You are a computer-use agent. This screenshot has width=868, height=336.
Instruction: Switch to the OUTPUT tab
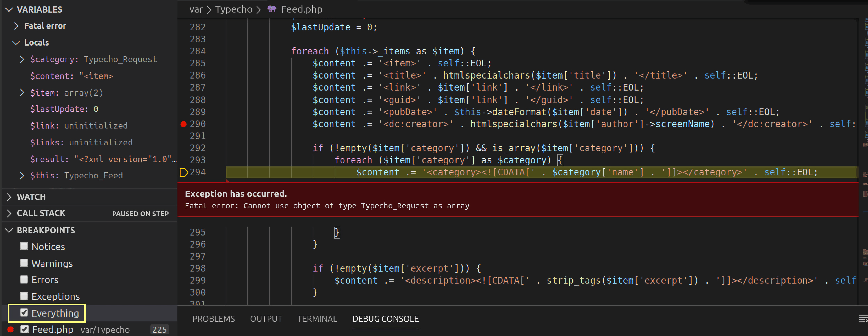pos(266,319)
